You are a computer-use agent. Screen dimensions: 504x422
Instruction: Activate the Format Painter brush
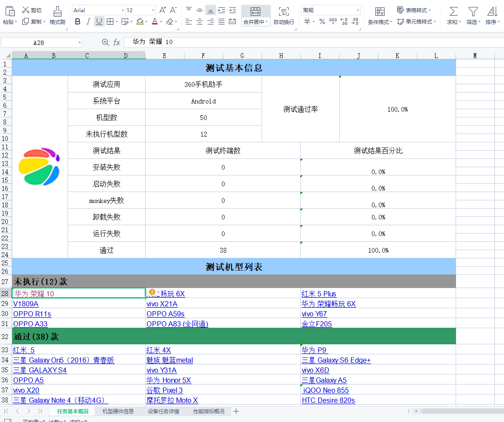coord(58,12)
